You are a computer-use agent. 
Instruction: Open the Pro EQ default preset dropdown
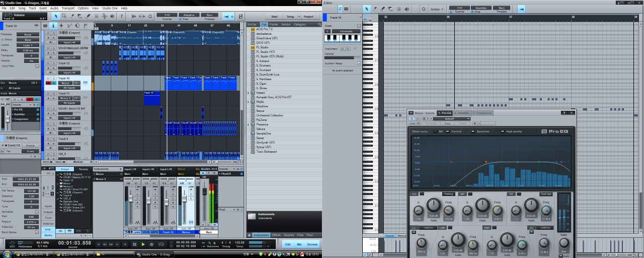click(x=452, y=118)
